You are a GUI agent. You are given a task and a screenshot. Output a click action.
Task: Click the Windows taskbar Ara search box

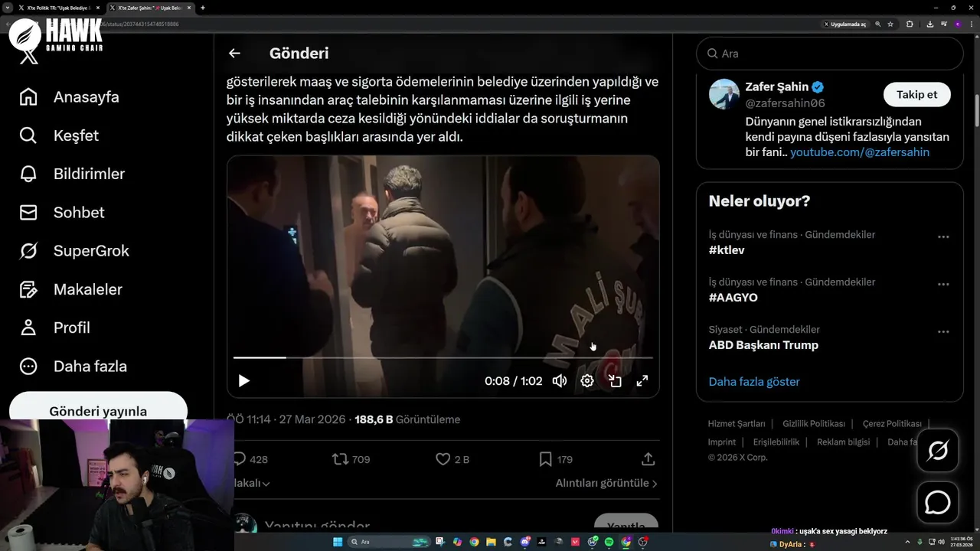point(390,542)
